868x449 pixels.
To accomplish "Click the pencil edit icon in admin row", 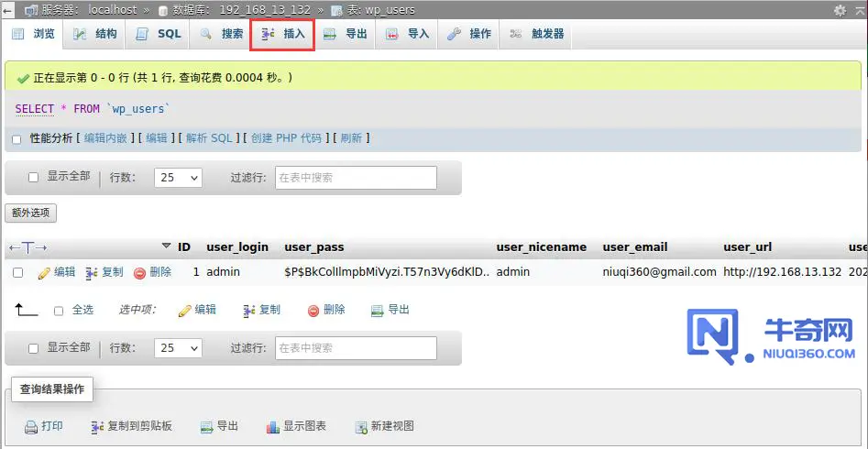I will pos(44,273).
